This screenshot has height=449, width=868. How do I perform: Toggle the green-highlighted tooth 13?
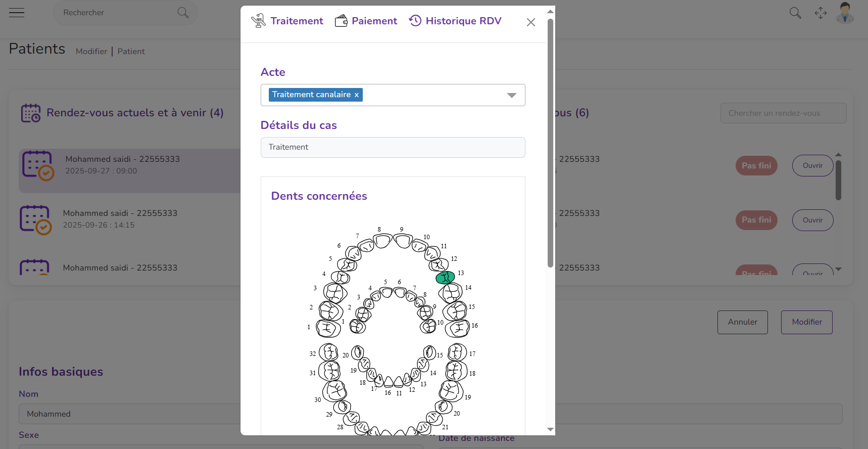(x=445, y=277)
